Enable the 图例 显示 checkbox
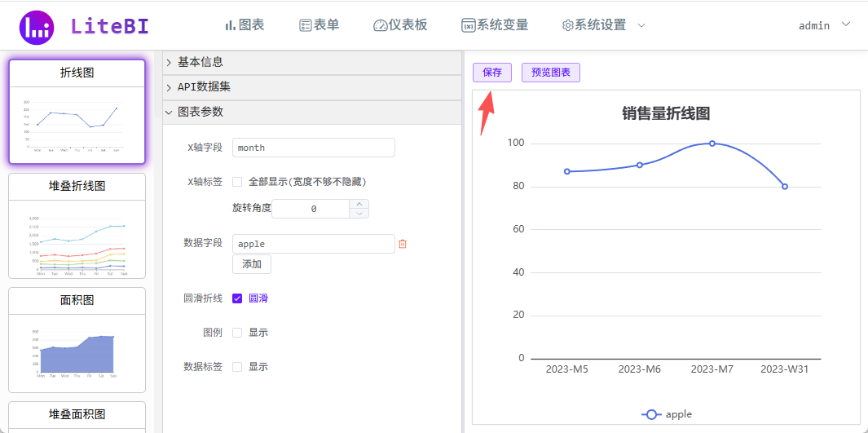 (x=237, y=333)
